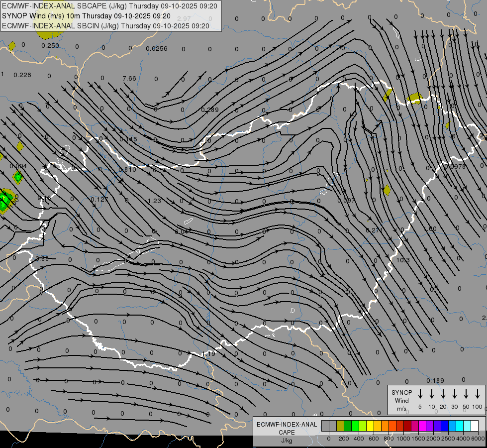Click the 0.289 value on the map

coord(209,110)
